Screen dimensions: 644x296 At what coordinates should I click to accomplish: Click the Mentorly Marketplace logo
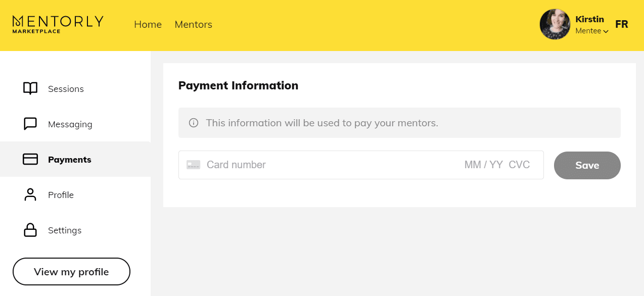58,24
